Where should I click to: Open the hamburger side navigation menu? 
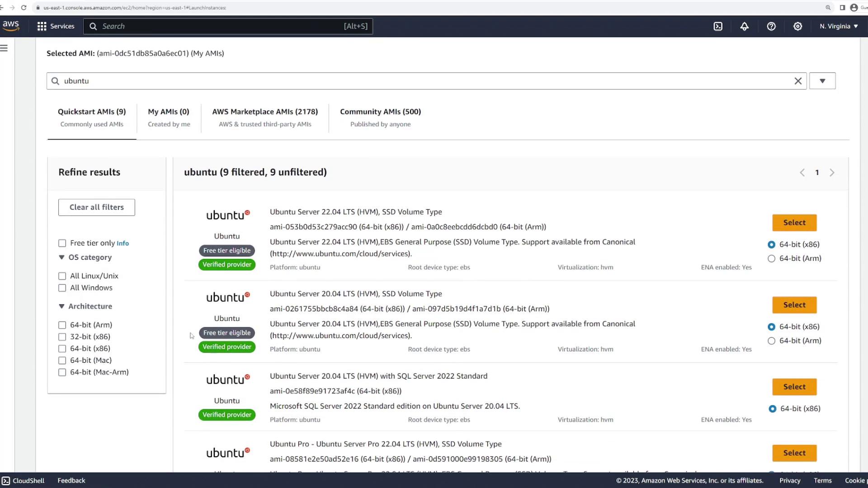(x=4, y=48)
